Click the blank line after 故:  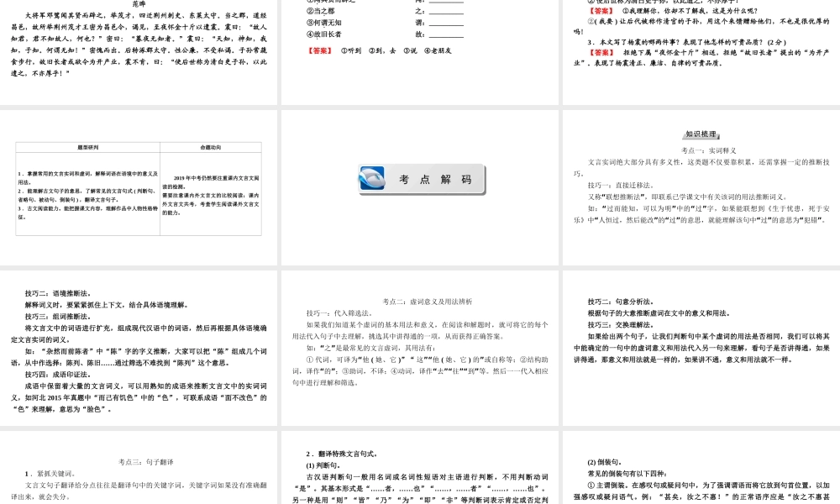[x=446, y=35]
